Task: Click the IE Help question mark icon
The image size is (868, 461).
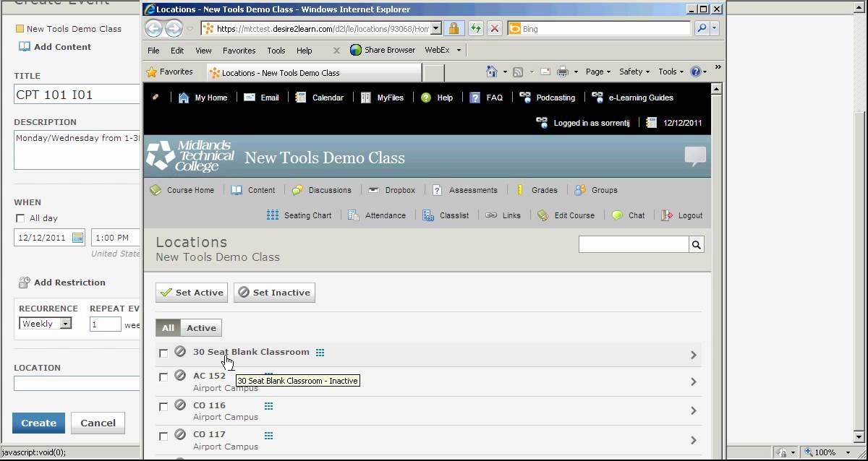Action: point(696,72)
